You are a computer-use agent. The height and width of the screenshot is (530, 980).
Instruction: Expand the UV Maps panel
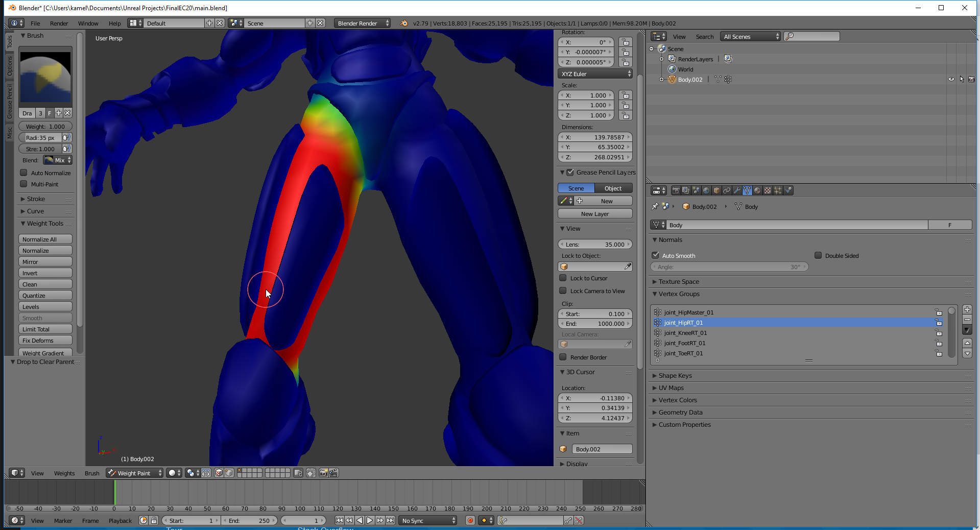[671, 388]
